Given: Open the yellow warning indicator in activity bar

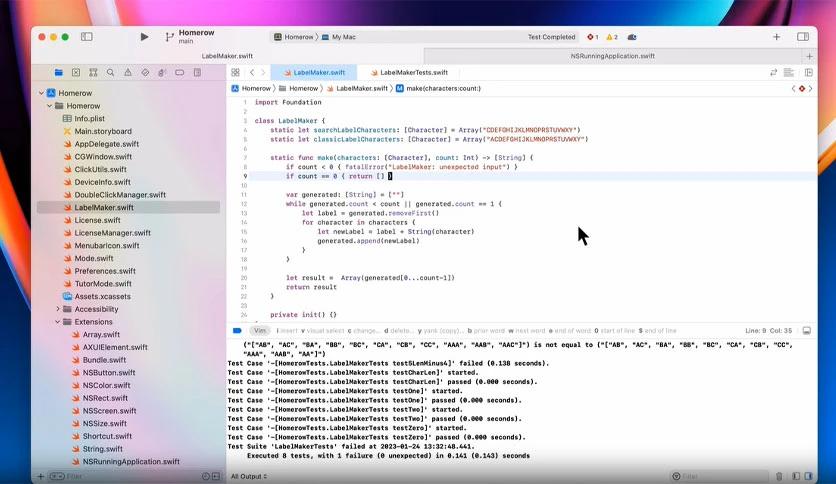Looking at the screenshot, I should pyautogui.click(x=610, y=37).
